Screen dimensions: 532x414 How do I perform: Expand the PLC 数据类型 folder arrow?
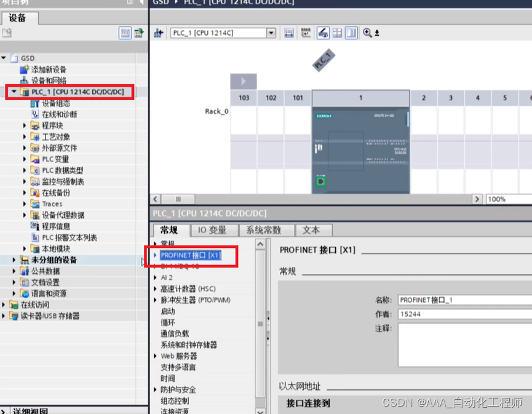click(25, 170)
